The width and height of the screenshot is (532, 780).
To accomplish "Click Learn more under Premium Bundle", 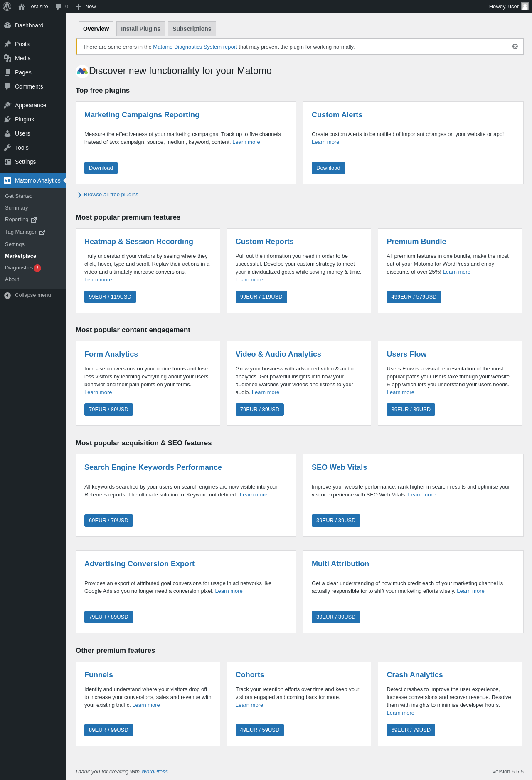I will click(x=457, y=272).
